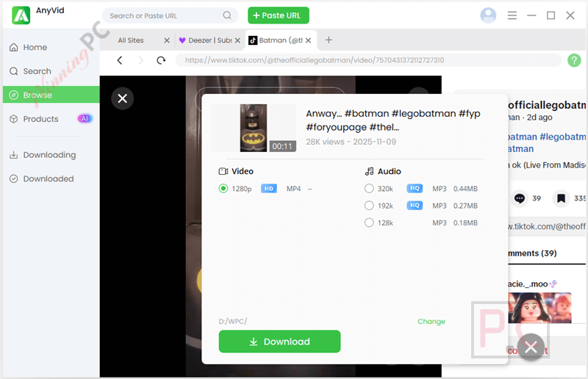
Task: Click the Paste URL button
Action: [279, 15]
